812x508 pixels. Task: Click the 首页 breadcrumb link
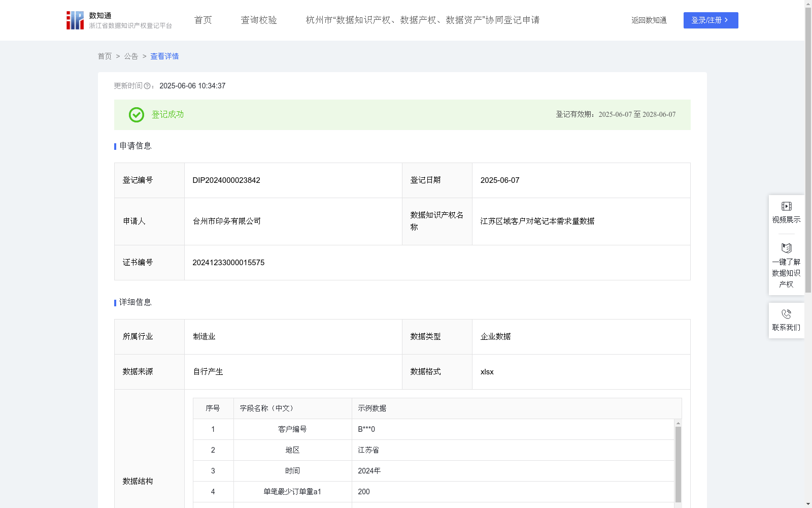click(x=105, y=56)
